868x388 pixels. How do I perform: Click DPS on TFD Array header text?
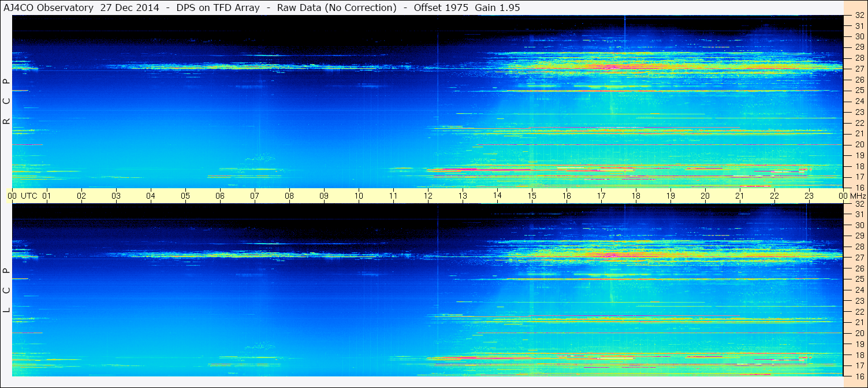coord(218,8)
